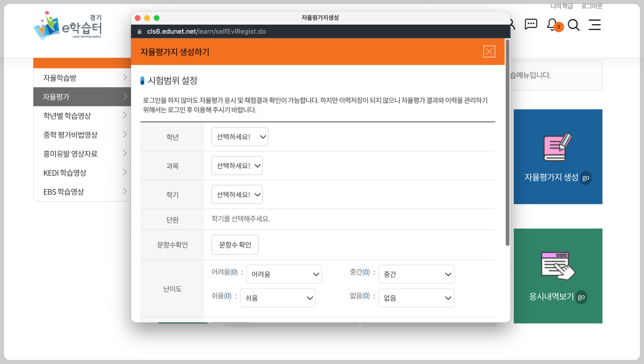Expand the 어려움 difficulty dropdown
This screenshot has width=644, height=364.
click(284, 274)
